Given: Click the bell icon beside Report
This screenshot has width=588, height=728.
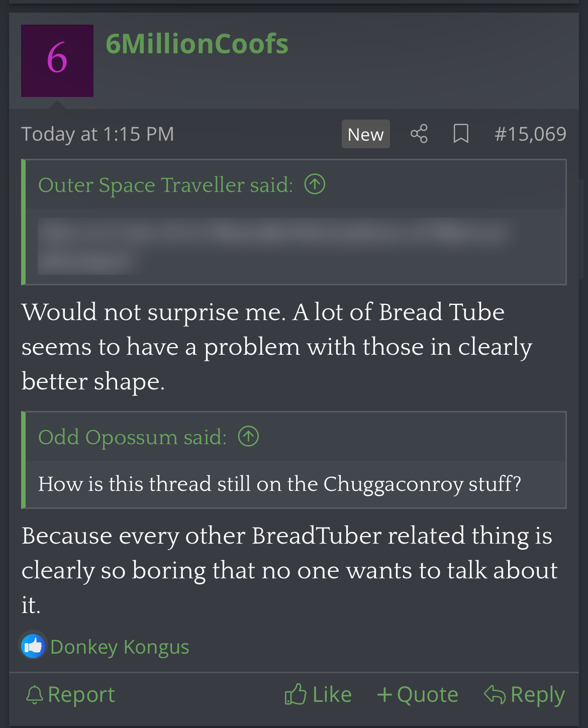Looking at the screenshot, I should (x=35, y=695).
